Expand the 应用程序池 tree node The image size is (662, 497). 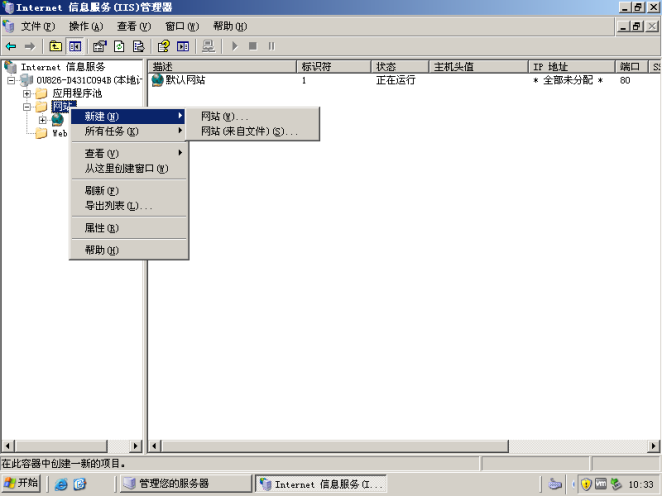[27, 93]
